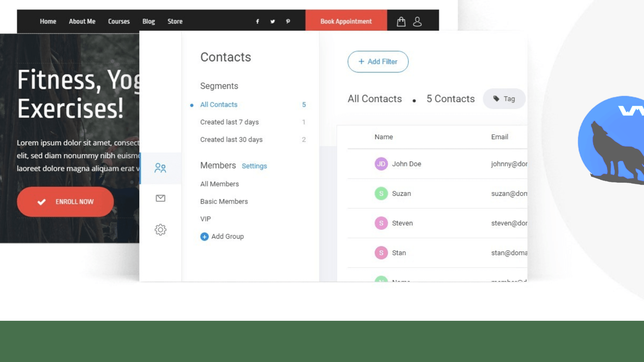Select Created last 30 days segment
Image resolution: width=644 pixels, height=362 pixels.
(231, 139)
